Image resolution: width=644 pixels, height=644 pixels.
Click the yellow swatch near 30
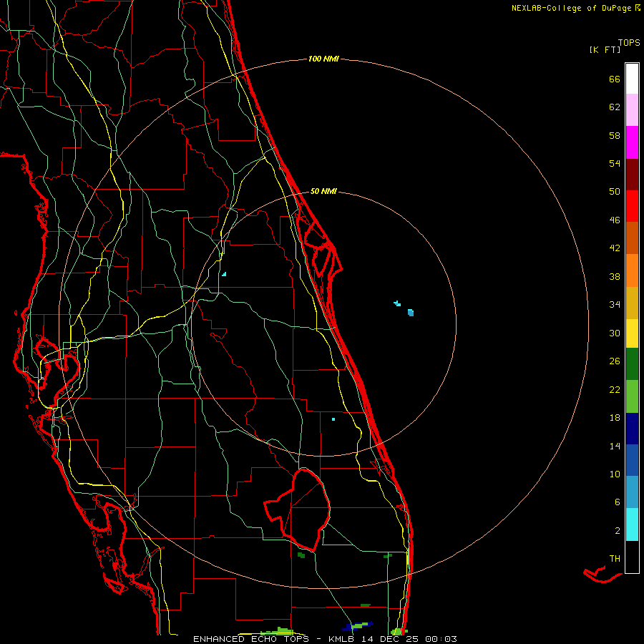(632, 333)
